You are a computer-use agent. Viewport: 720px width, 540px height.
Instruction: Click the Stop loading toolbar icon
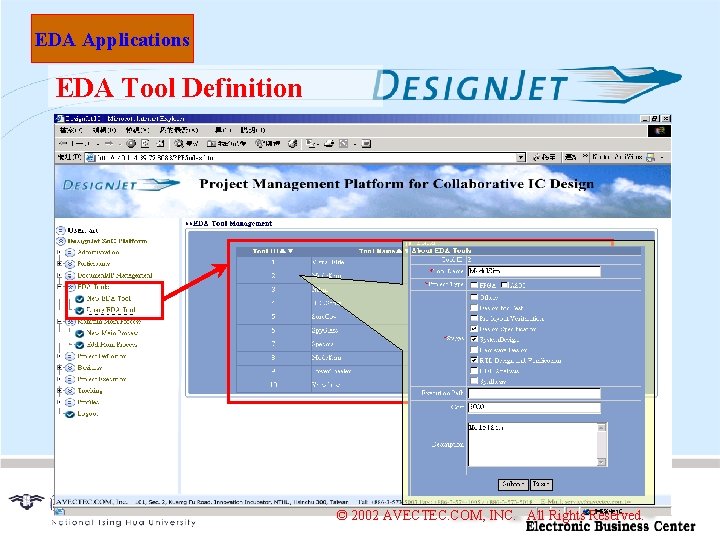(131, 144)
